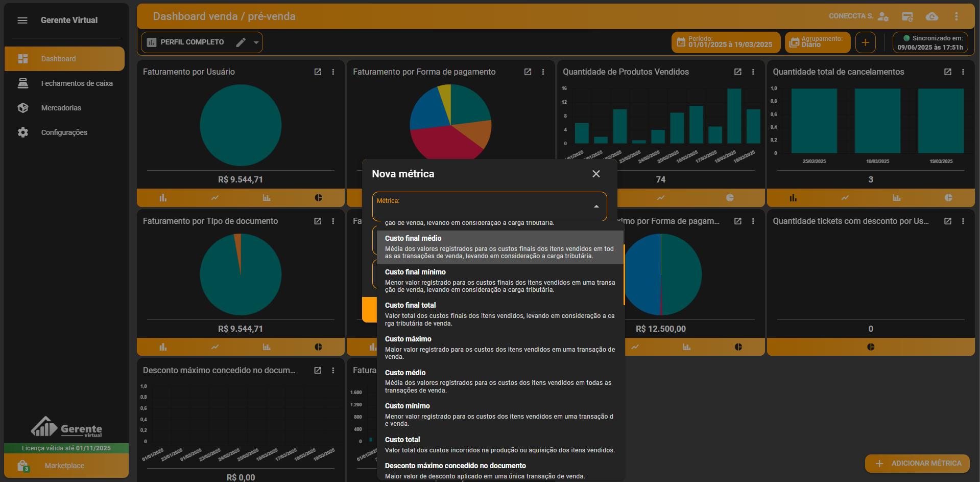980x482 pixels.
Task: Open the Agrupamento Diário selector
Action: pos(817,42)
